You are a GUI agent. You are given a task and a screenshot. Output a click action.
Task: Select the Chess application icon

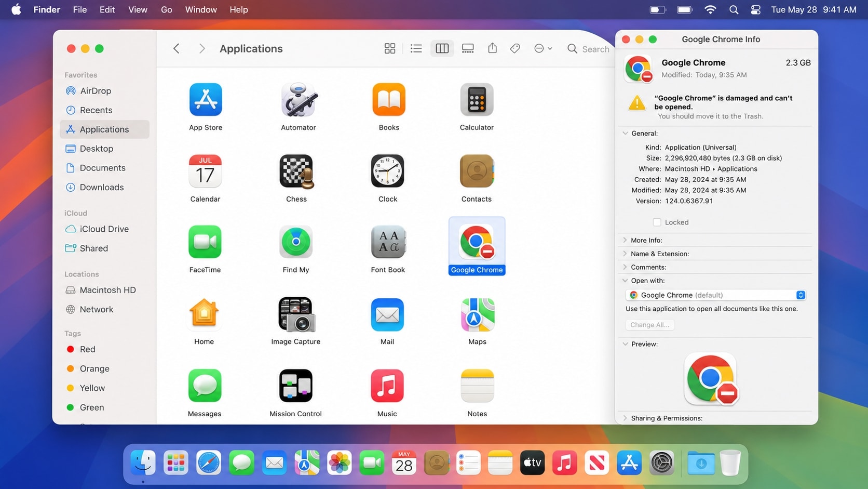point(296,171)
